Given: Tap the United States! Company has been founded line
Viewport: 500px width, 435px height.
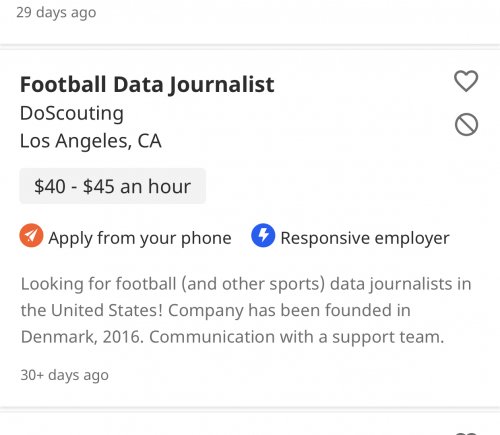Looking at the screenshot, I should 215,311.
